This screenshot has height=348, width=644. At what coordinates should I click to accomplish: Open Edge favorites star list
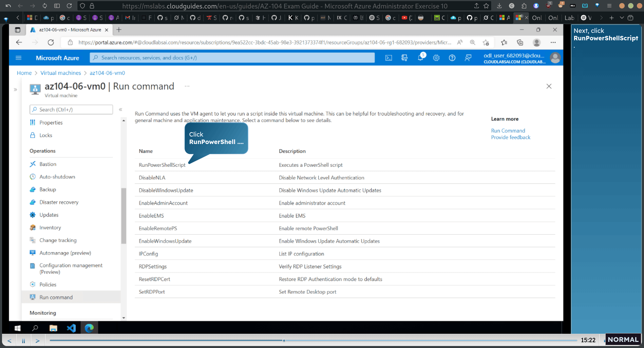click(504, 42)
